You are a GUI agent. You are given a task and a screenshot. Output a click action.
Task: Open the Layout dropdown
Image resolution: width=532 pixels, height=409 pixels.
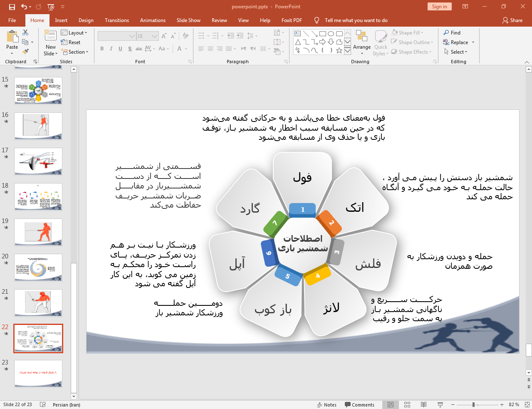tap(74, 33)
